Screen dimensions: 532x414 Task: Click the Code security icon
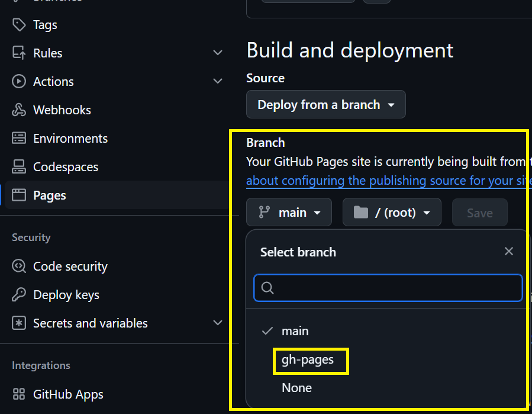click(19, 267)
